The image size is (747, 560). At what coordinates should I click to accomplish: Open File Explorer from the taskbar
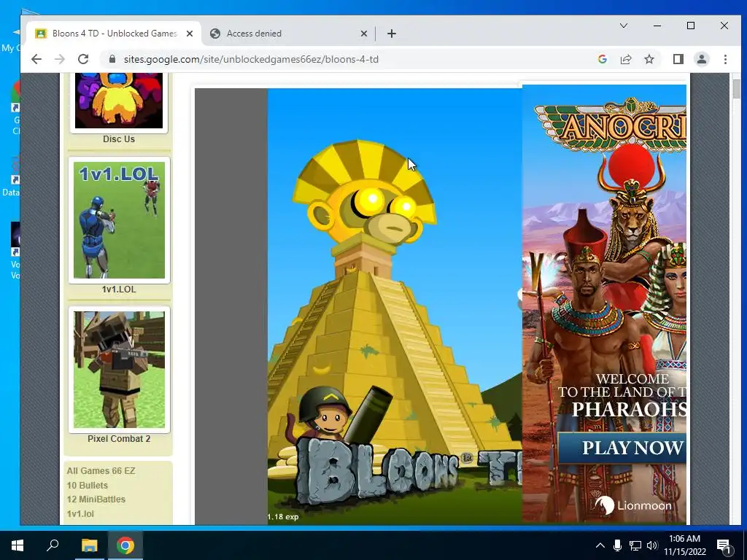click(89, 545)
